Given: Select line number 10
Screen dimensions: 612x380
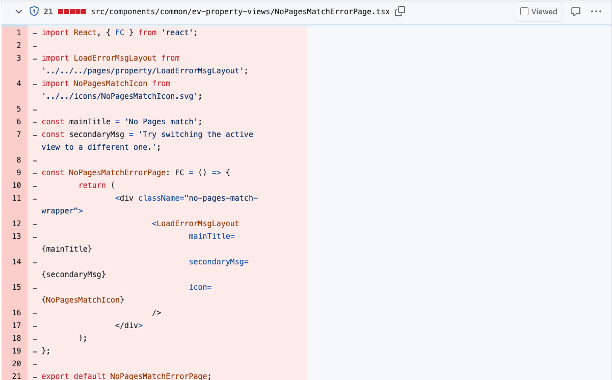Looking at the screenshot, I should [x=16, y=185].
